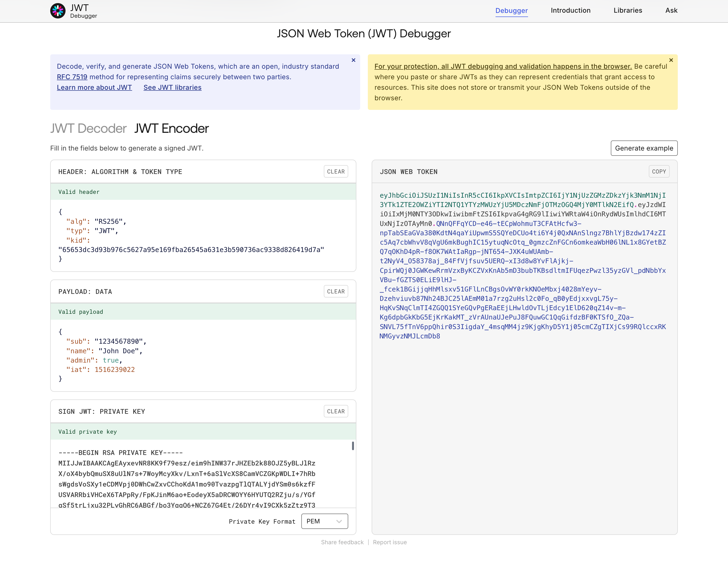Image resolution: width=728 pixels, height=566 pixels.
Task: Select the JWT Encoder tab
Action: [x=171, y=129]
